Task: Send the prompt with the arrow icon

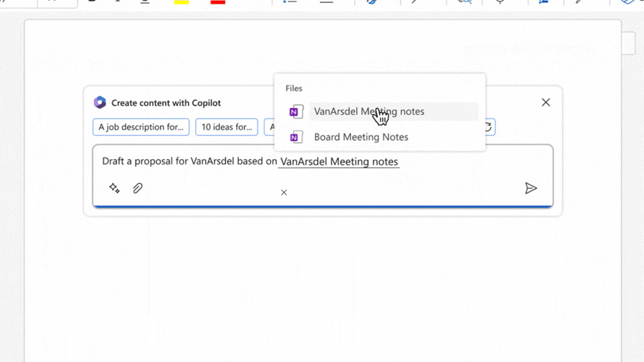Action: coord(531,188)
